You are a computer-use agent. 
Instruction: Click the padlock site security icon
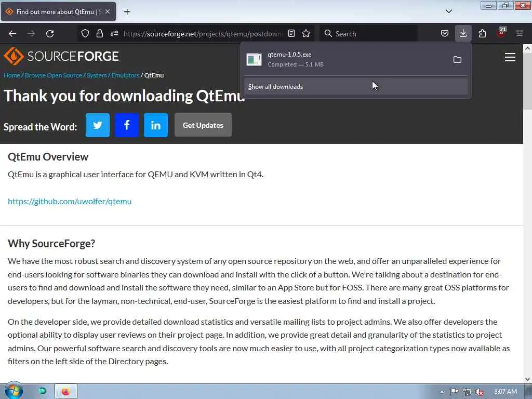pos(99,33)
